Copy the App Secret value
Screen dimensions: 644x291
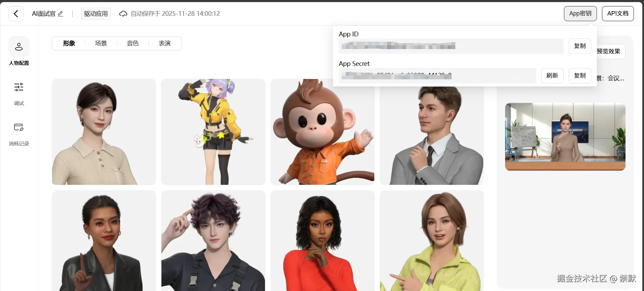580,76
